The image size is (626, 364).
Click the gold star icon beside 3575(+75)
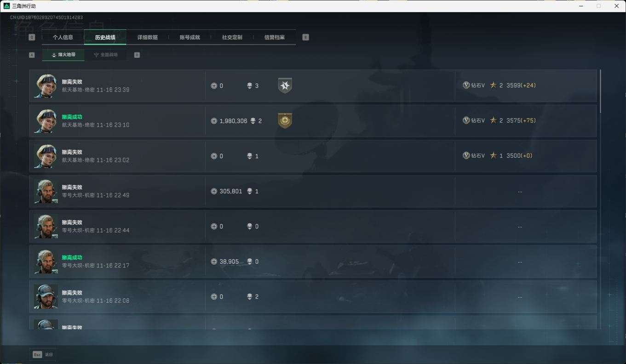(x=493, y=120)
